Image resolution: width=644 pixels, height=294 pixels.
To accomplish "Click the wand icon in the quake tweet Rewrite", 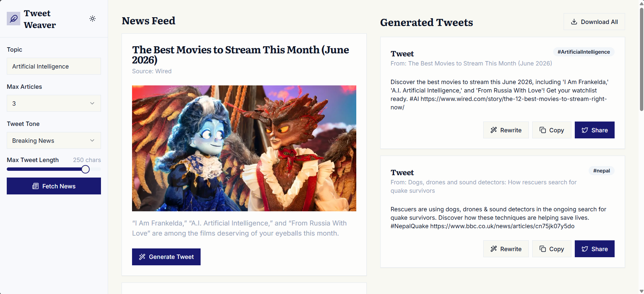I will point(494,249).
